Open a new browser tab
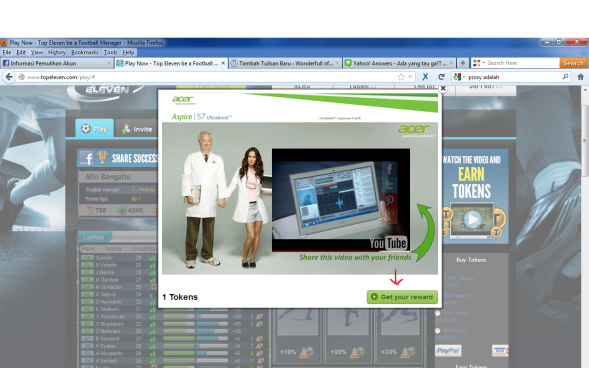 [463, 63]
